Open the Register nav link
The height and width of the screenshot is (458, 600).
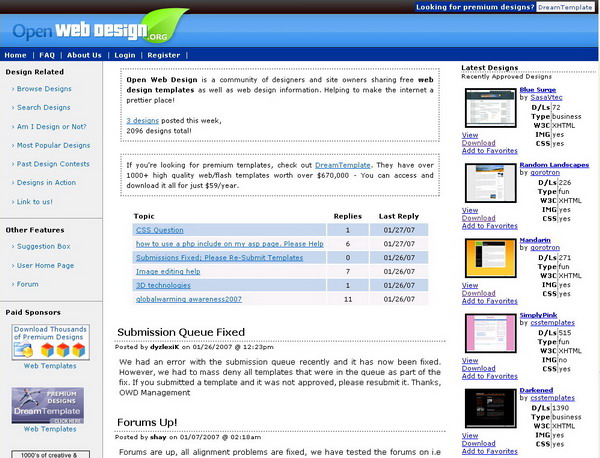pos(164,55)
